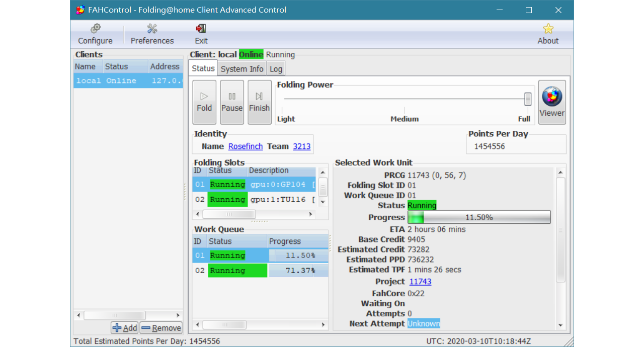
Task: Click Work Queue horizontal scroll left arrow
Action: 197,325
